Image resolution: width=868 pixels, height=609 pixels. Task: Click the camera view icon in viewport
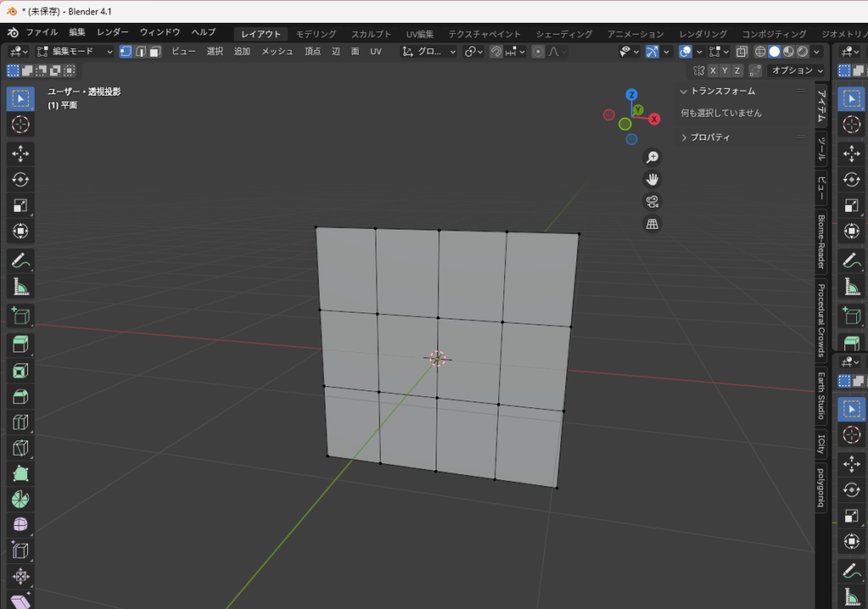tap(652, 202)
